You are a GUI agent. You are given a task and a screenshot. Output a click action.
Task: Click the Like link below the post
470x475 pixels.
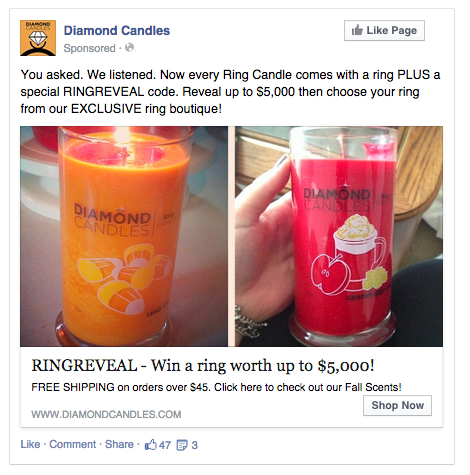pos(30,444)
